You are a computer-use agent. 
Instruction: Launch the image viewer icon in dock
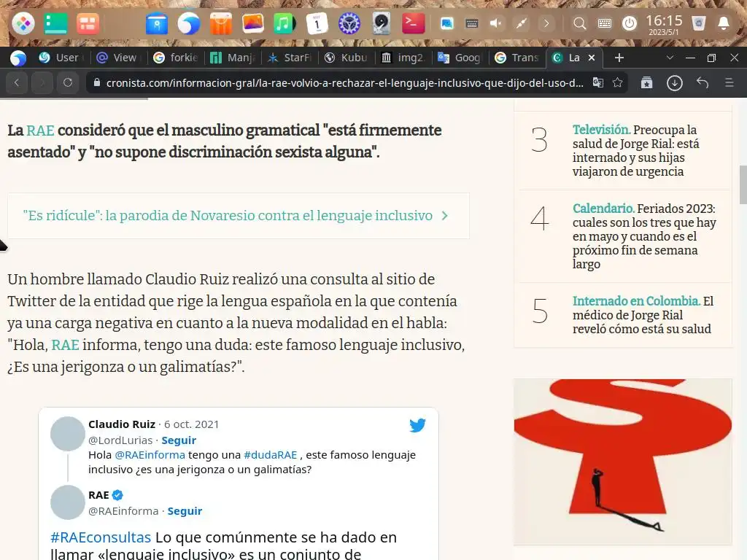pos(253,23)
